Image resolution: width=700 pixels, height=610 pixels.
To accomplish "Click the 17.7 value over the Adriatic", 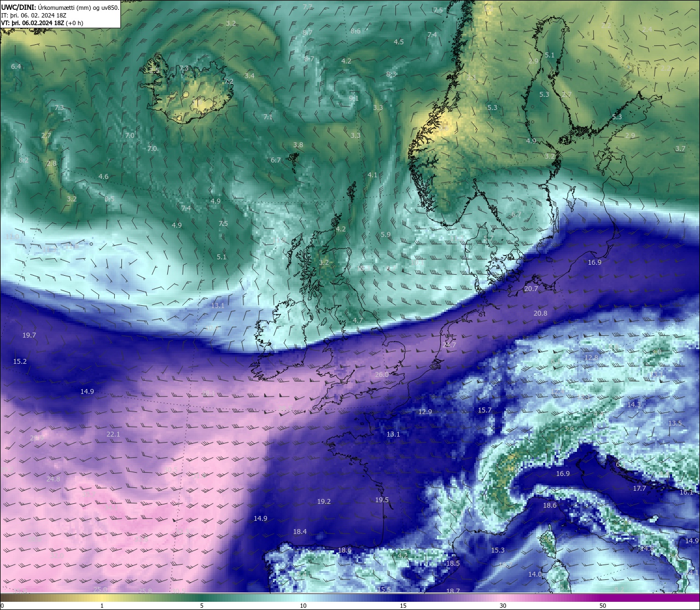I will coord(639,489).
